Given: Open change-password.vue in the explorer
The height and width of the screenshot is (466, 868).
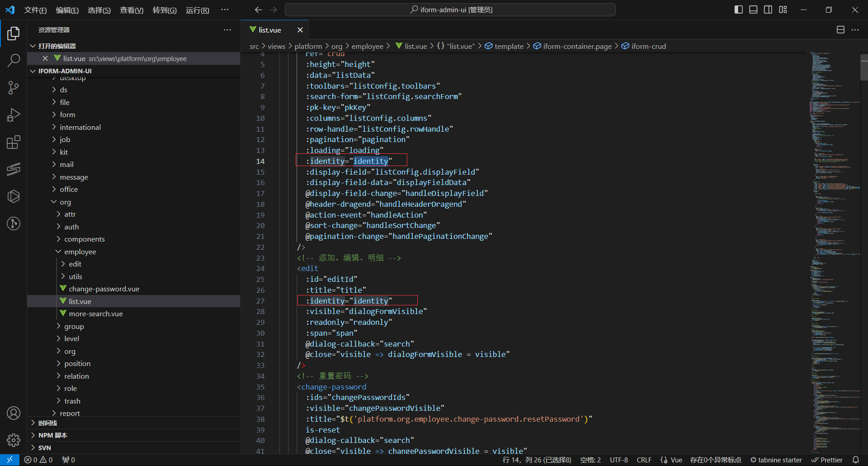Looking at the screenshot, I should pos(104,289).
